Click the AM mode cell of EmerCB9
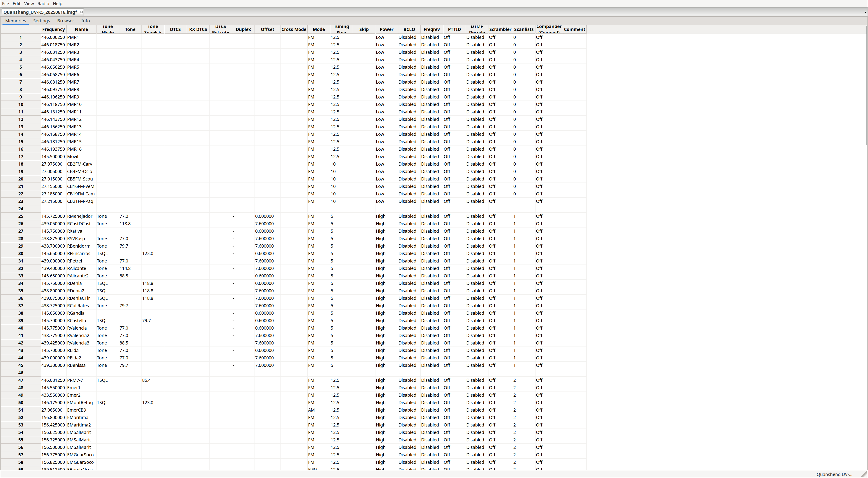 (311, 410)
